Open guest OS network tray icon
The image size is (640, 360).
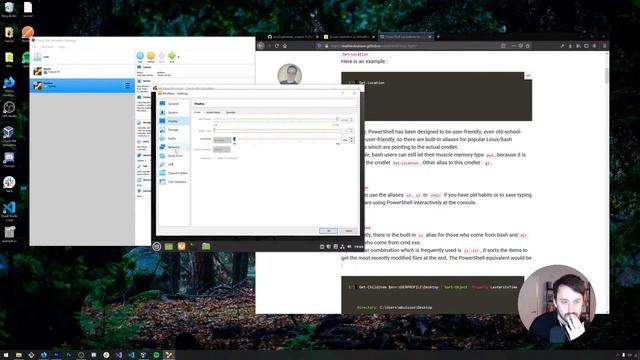[342, 247]
